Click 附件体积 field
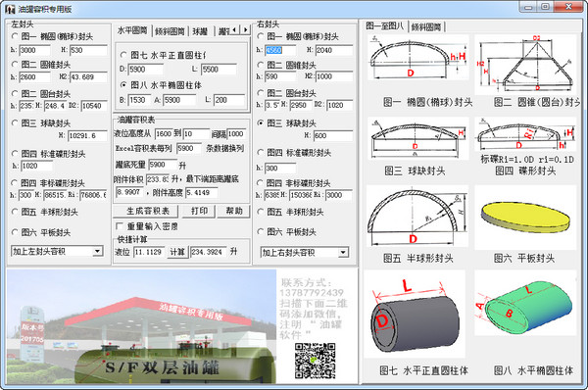The height and width of the screenshot is (390, 588). tap(158, 179)
